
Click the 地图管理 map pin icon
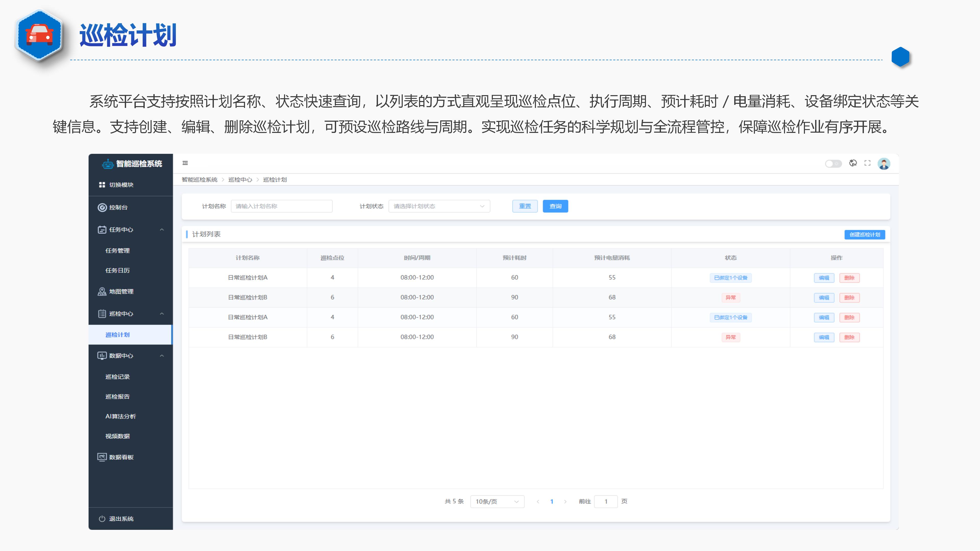(x=102, y=291)
